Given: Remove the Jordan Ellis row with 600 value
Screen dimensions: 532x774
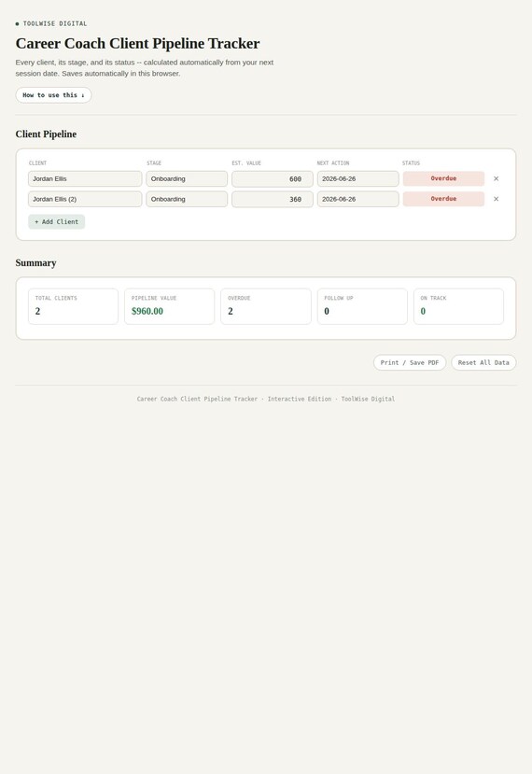Looking at the screenshot, I should coord(496,178).
